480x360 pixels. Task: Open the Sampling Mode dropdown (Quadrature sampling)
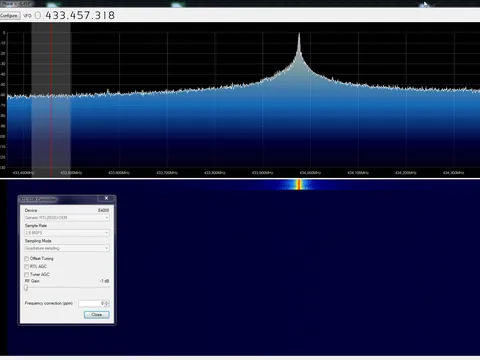click(x=67, y=248)
